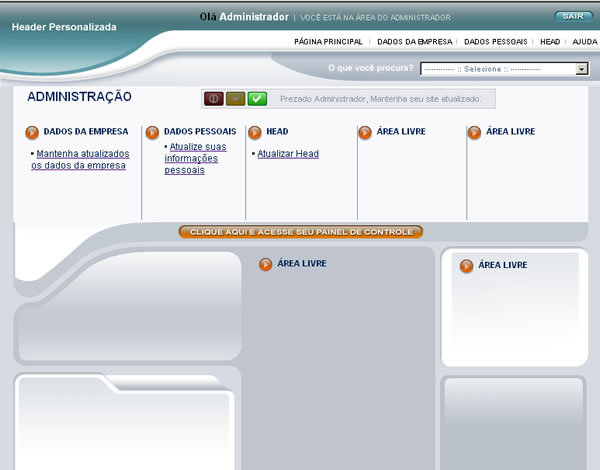Open link 'Mantenha atualizados os dados da empresa'
The width and height of the screenshot is (600, 470).
pos(80,160)
